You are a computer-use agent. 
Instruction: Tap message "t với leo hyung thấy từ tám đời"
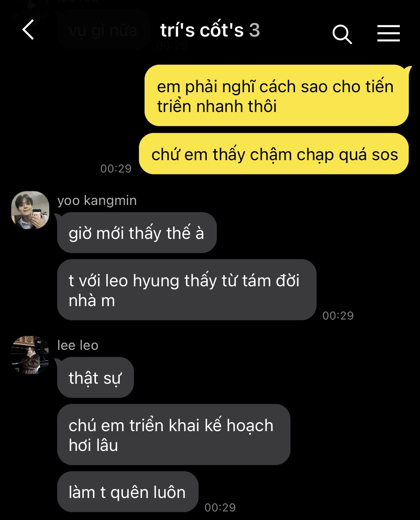[187, 290]
